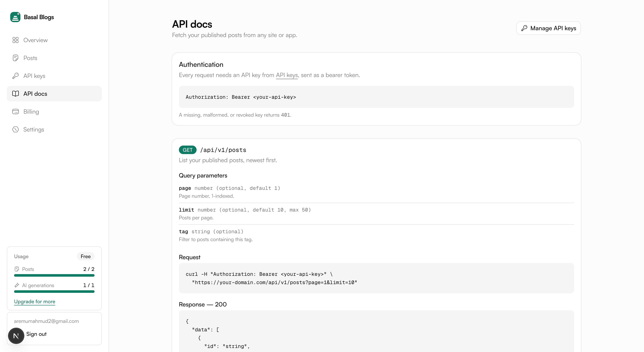Follow the inline API keys link
Screen dimensions: 644x352
point(287,75)
